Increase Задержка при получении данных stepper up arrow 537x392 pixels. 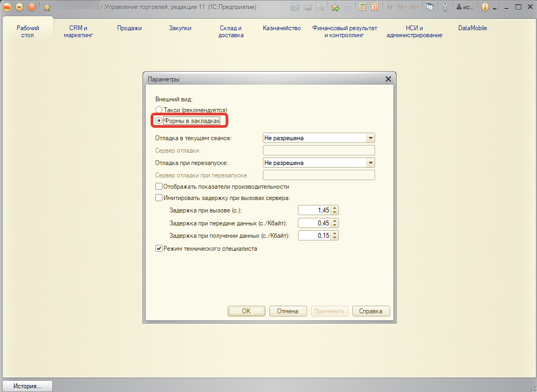[335, 233]
